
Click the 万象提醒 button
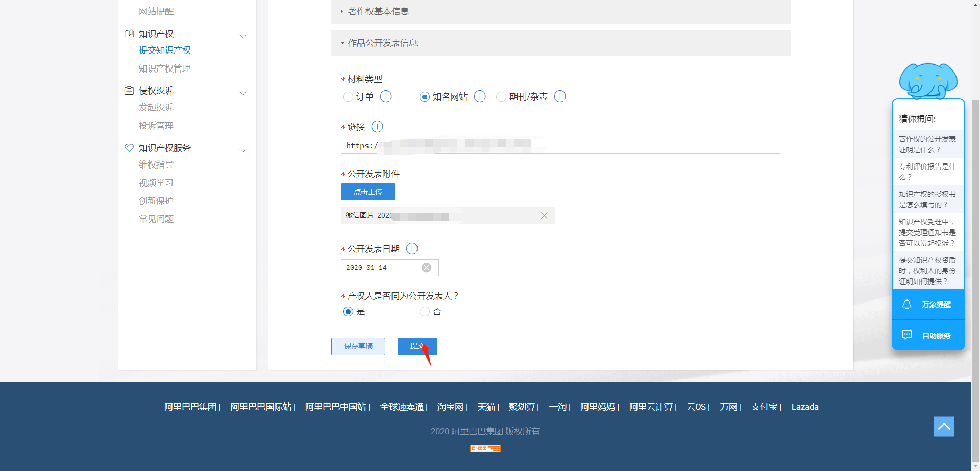pos(928,304)
